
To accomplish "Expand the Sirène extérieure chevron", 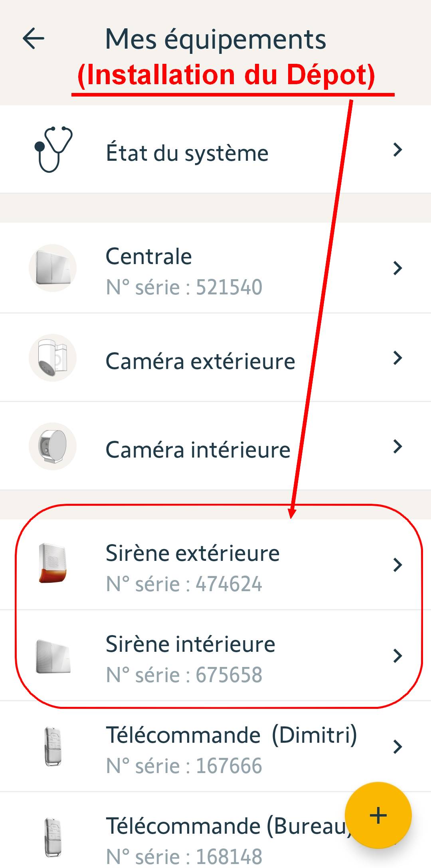I will [397, 565].
